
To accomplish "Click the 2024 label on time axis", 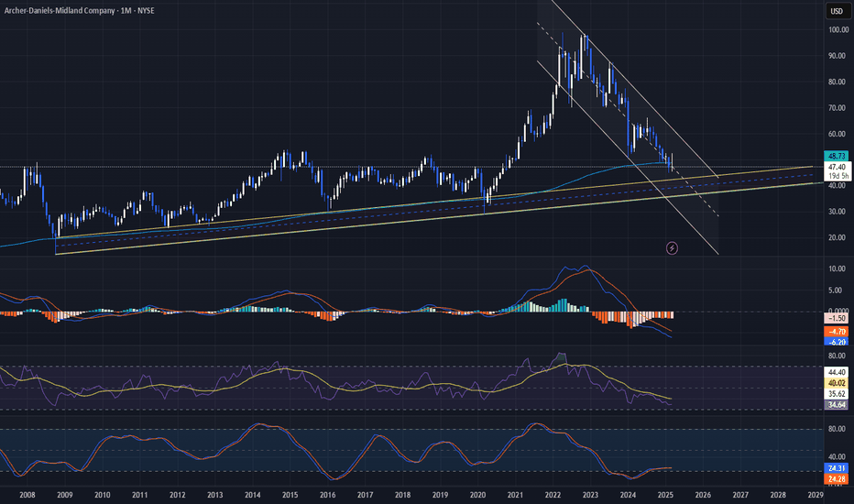I will point(628,495).
